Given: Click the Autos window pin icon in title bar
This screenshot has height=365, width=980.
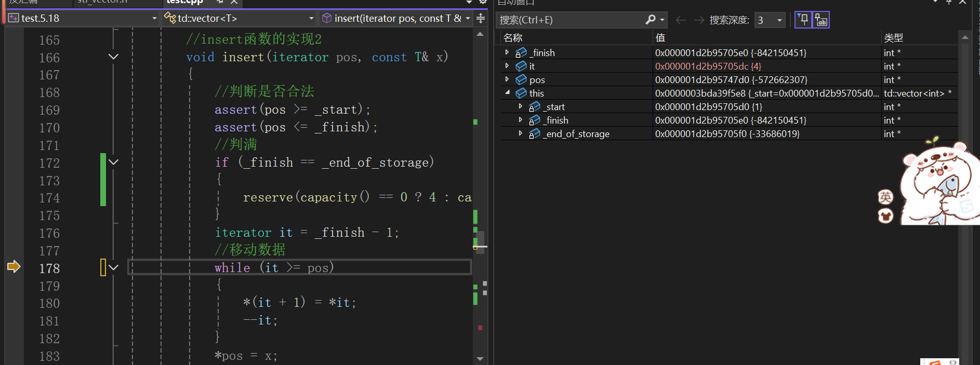Looking at the screenshot, I should (949, 2).
